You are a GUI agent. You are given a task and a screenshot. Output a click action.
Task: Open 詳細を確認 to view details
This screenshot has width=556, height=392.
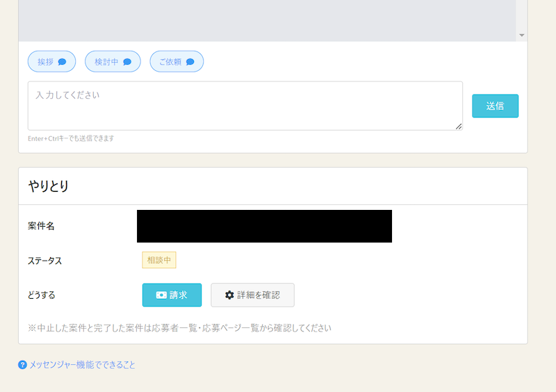(x=252, y=295)
